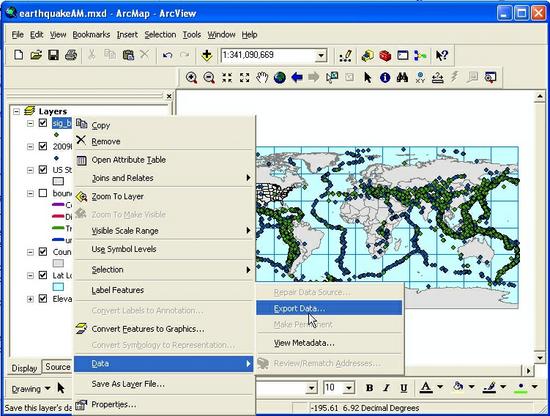This screenshot has height=416, width=550.
Task: Apply bold text formatting
Action: pyautogui.click(x=369, y=388)
